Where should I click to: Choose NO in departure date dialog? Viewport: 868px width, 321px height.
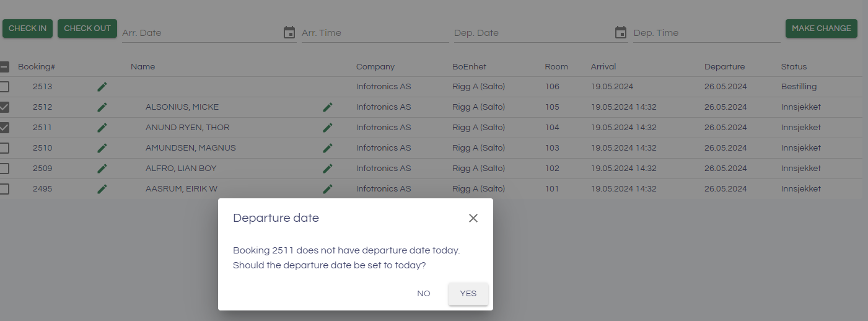(x=424, y=294)
